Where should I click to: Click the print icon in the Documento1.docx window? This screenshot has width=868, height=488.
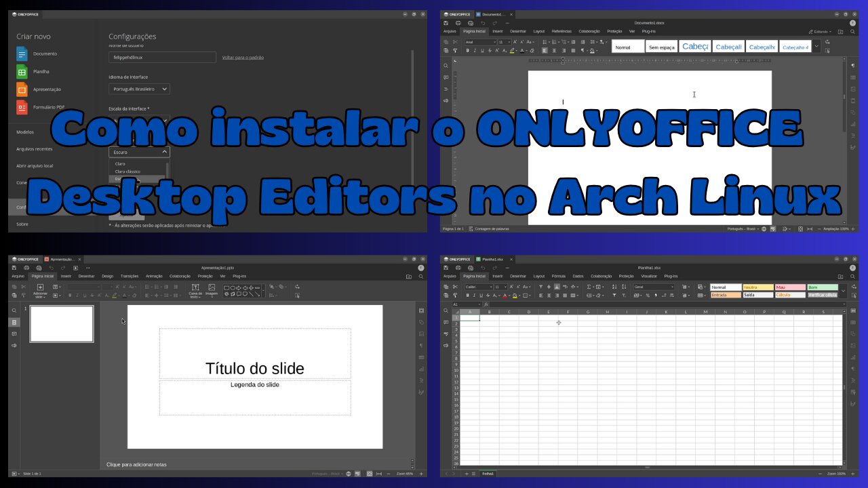click(458, 23)
